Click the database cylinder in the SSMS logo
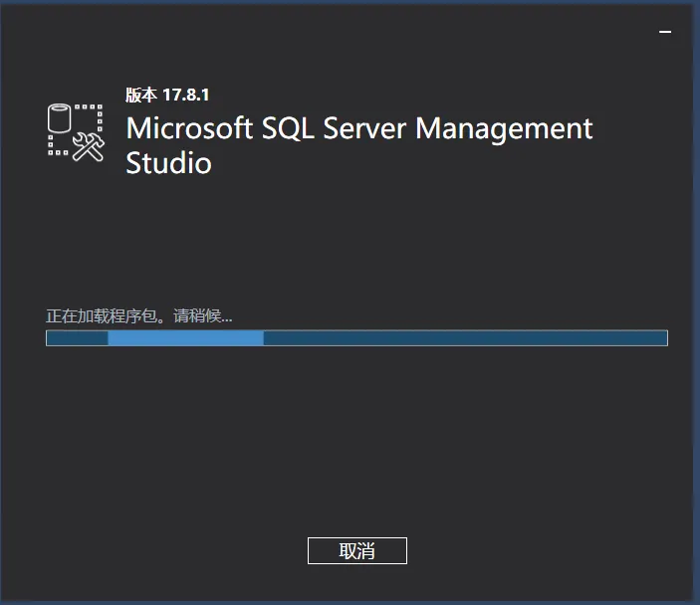 tap(61, 118)
